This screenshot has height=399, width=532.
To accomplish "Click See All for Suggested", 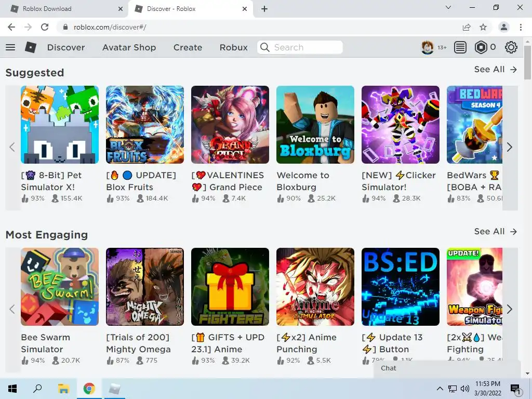I will pos(495,69).
